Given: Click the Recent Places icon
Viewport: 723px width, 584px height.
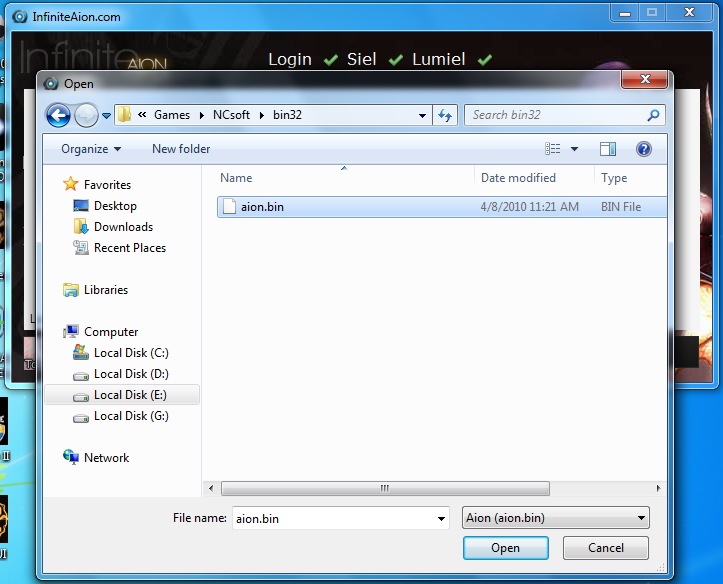Looking at the screenshot, I should click(x=81, y=248).
